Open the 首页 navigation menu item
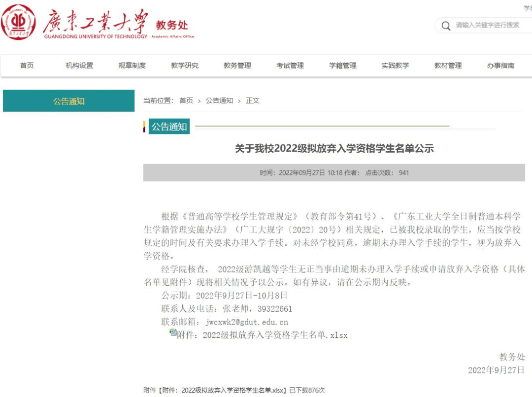The height and width of the screenshot is (397, 532). pyautogui.click(x=27, y=66)
